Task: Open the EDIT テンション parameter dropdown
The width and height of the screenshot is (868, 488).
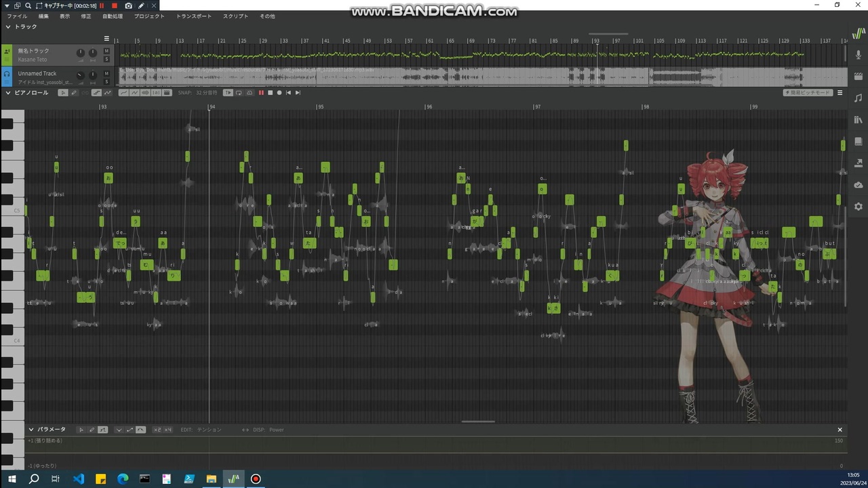Action: coord(201,430)
